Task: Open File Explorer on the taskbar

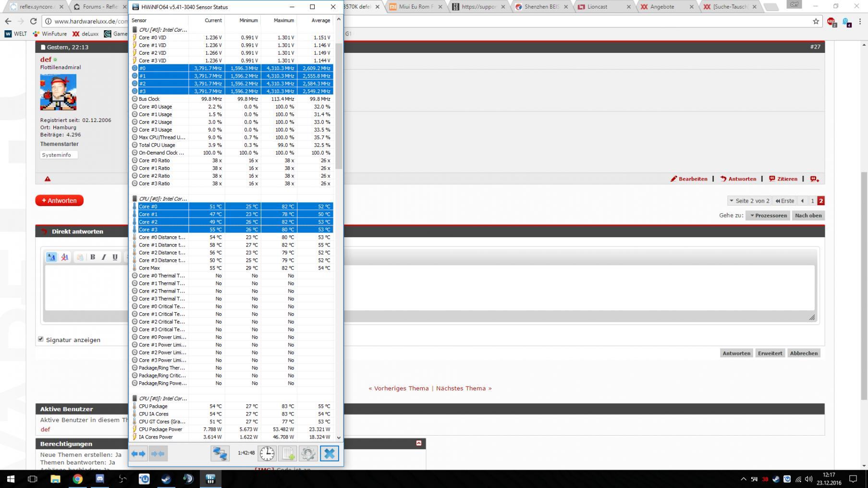Action: 55,479
